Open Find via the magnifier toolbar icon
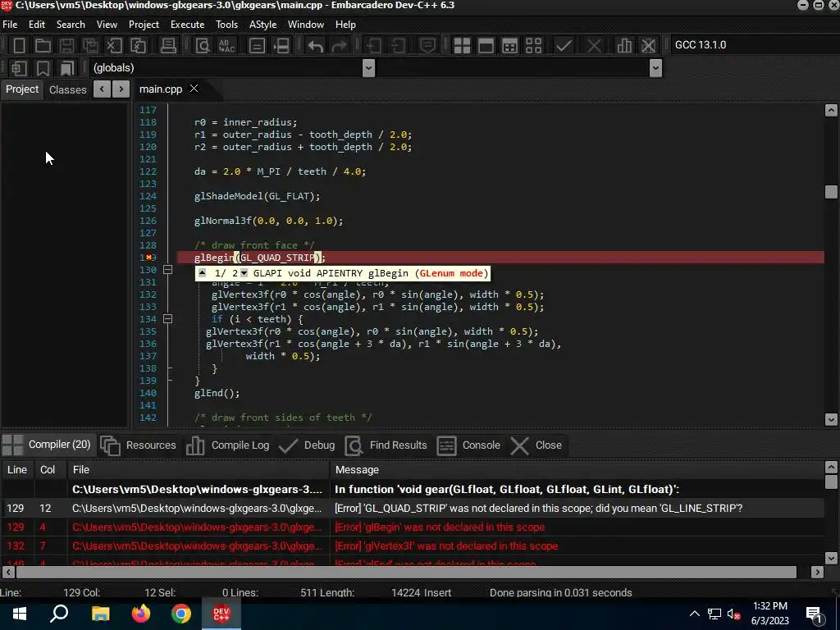Screen dimensions: 840x630 [x=203, y=46]
